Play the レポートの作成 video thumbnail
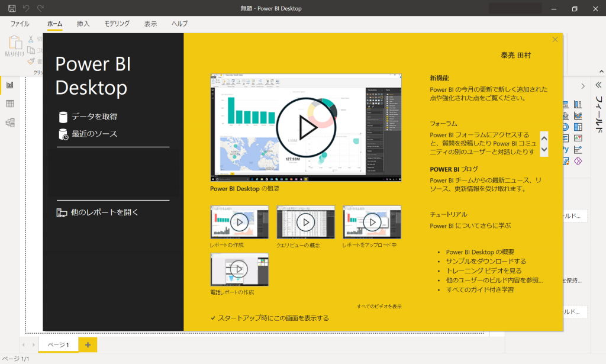Image resolution: width=606 pixels, height=364 pixels. 239,222
